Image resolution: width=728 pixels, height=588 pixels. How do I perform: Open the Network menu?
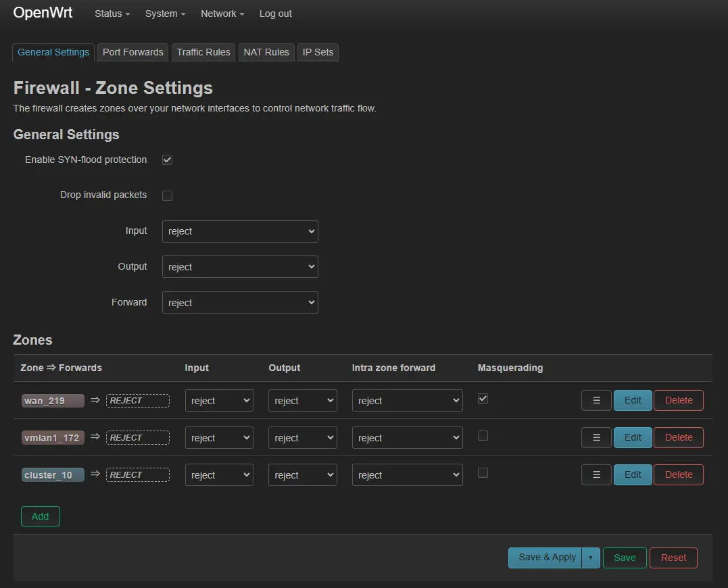click(x=222, y=14)
